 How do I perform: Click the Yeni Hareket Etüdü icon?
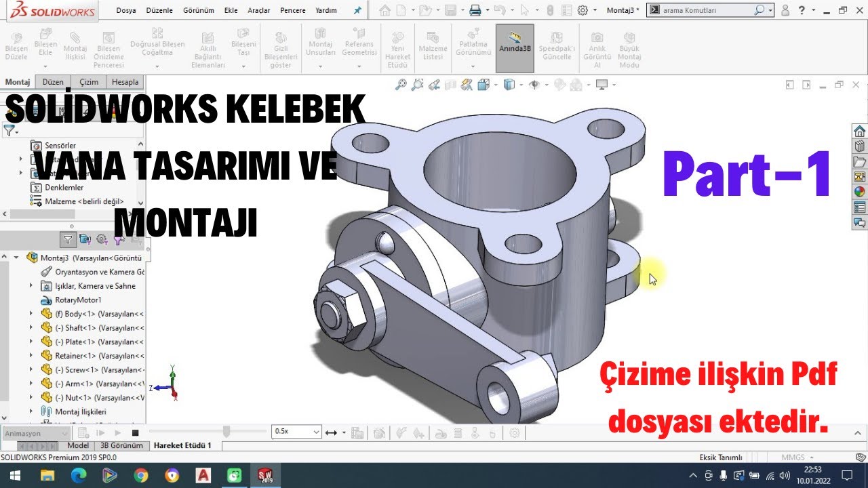(x=397, y=38)
